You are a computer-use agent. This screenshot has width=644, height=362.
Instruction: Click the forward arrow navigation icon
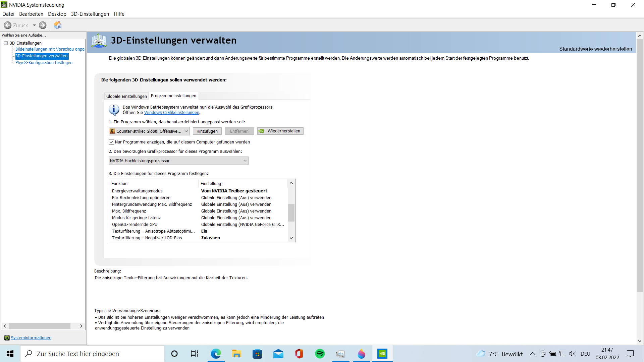pos(43,25)
